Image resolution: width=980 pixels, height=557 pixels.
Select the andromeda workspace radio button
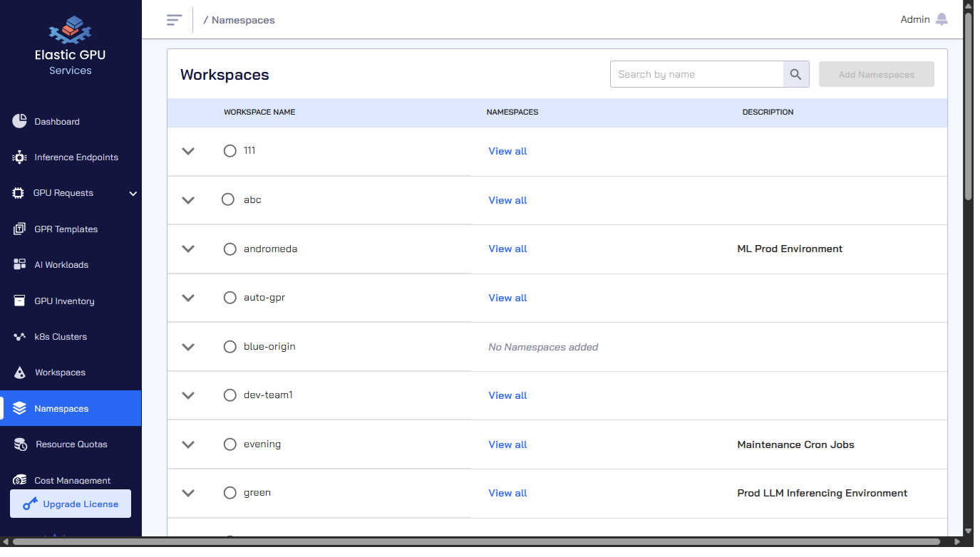[x=229, y=249]
